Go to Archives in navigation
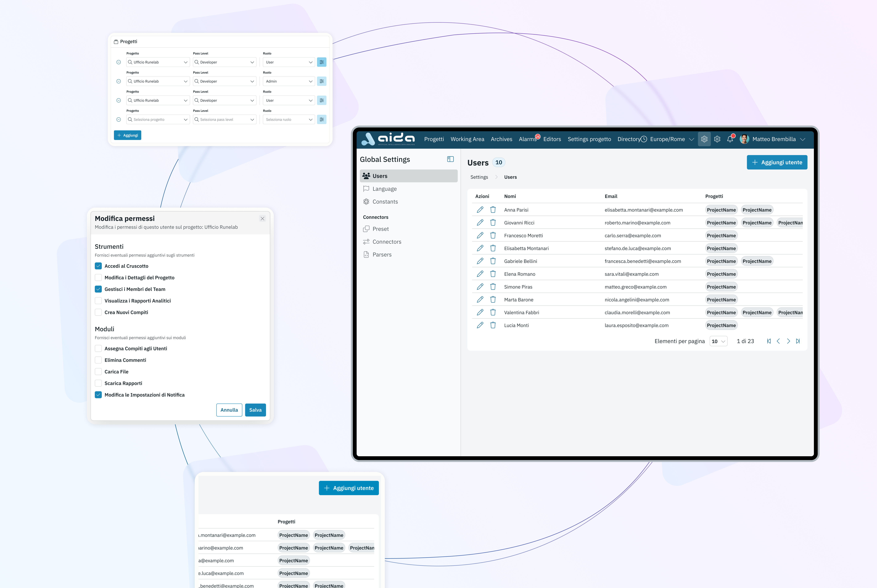Viewport: 877px width, 588px height. click(x=501, y=139)
